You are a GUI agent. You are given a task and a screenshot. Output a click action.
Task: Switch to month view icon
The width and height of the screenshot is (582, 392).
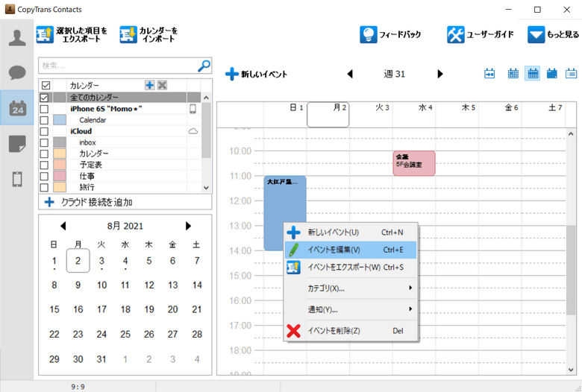[x=552, y=74]
